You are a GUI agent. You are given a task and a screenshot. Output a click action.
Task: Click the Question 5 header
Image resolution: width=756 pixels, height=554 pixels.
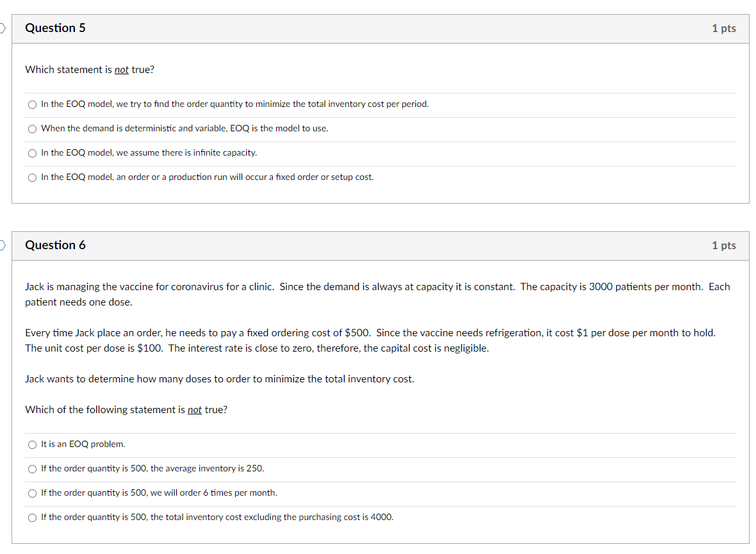(56, 28)
